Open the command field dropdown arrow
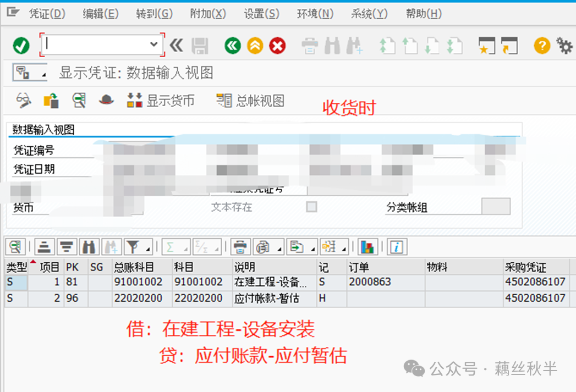This screenshot has width=576, height=392. (x=153, y=45)
